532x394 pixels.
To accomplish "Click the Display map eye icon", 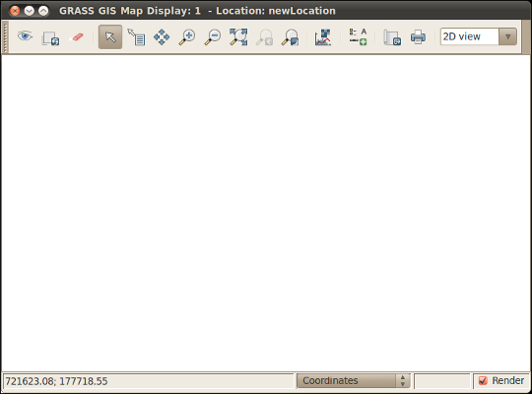I will tap(25, 36).
